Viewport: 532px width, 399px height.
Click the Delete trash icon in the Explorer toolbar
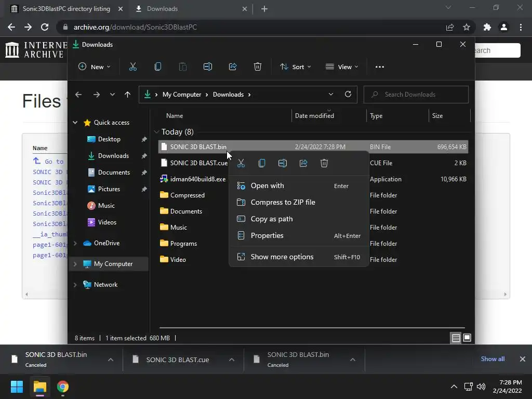[258, 67]
